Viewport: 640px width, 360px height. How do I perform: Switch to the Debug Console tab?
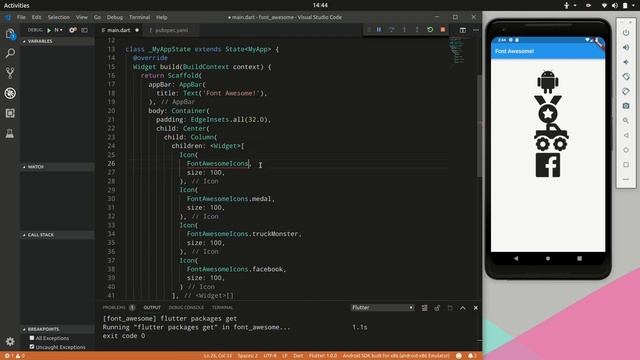[186, 307]
